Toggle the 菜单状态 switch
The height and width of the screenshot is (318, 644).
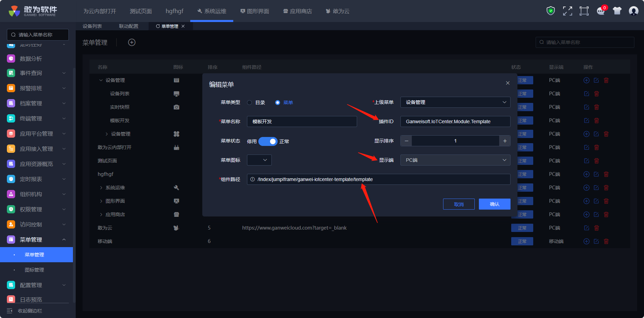(268, 141)
